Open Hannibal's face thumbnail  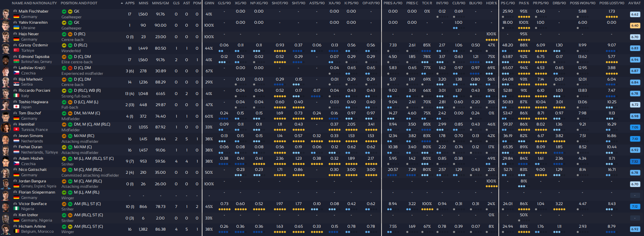click(x=6, y=127)
